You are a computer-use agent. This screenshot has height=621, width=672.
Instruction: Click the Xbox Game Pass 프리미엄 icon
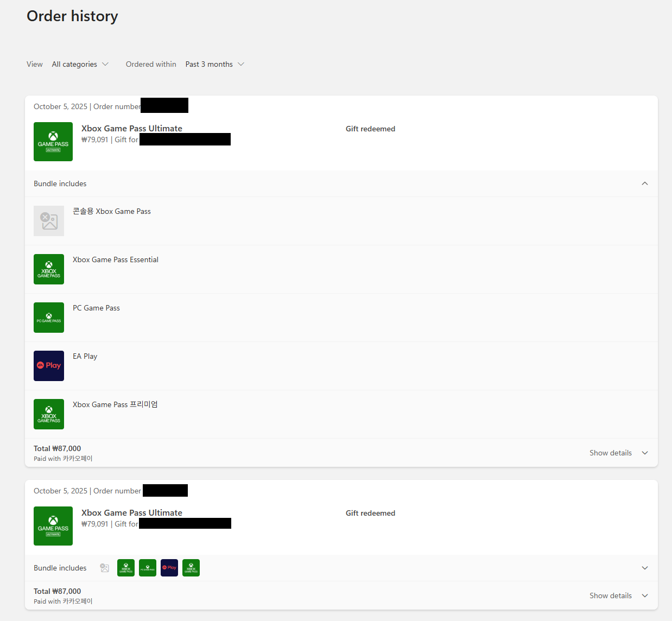49,414
